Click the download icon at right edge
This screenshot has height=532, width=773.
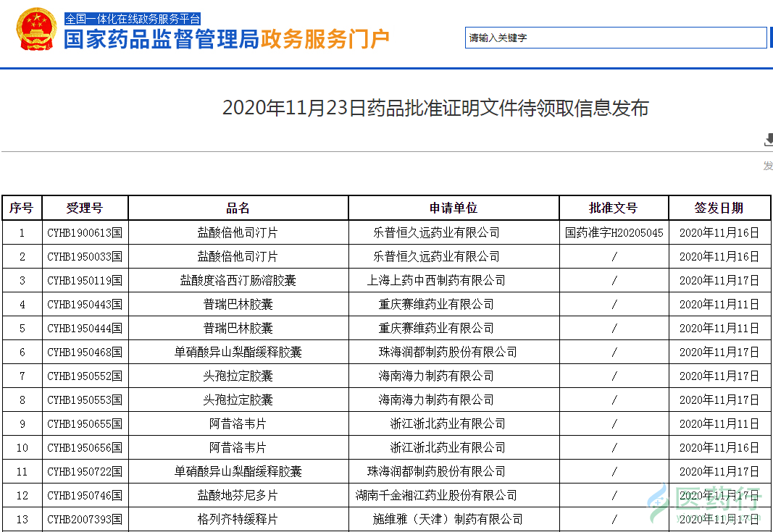point(769,140)
